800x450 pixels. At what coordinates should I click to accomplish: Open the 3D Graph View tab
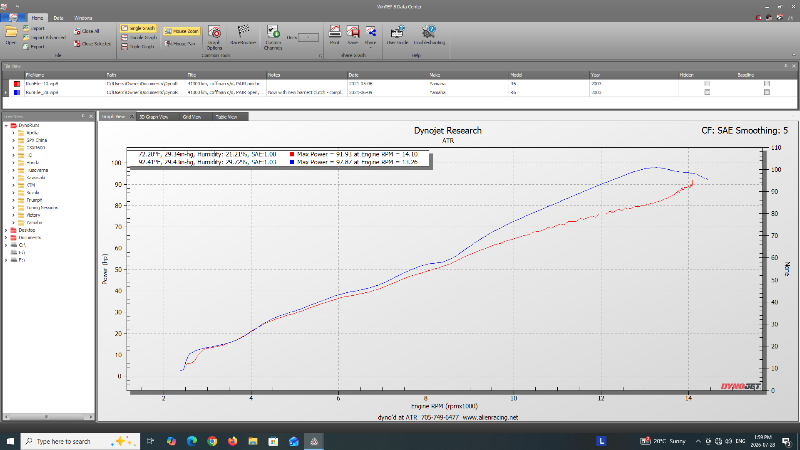(x=154, y=117)
